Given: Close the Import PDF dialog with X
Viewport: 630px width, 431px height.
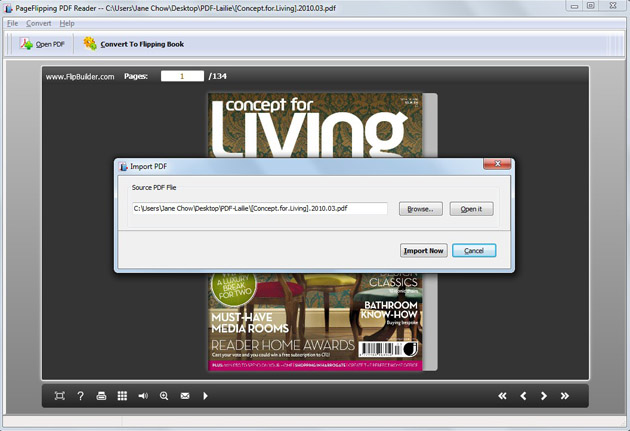Looking at the screenshot, I should tap(497, 164).
